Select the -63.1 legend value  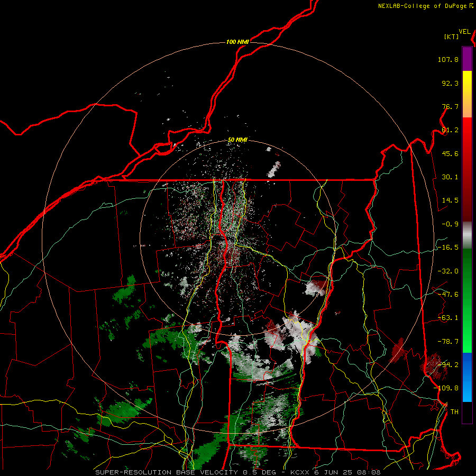(448, 318)
